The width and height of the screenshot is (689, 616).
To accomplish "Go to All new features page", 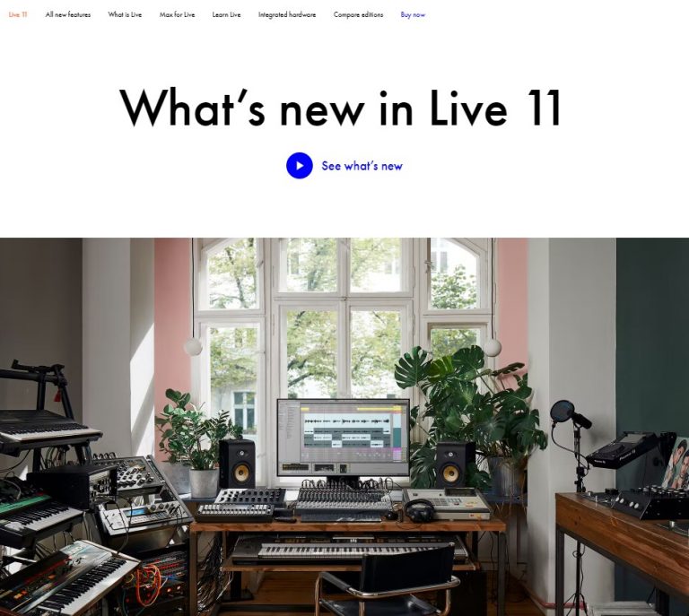I will tap(67, 14).
